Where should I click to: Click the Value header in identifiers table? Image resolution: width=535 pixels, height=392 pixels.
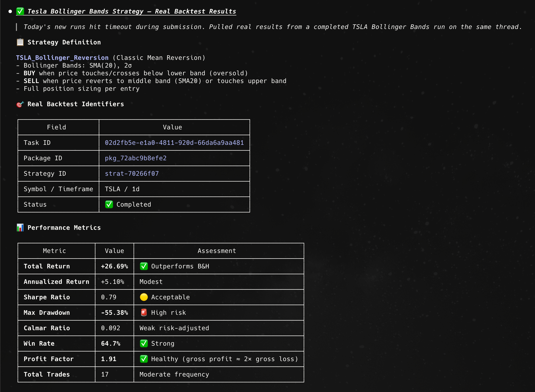(172, 127)
